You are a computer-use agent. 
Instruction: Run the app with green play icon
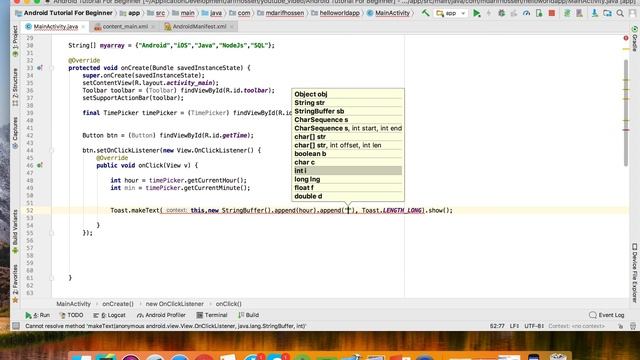point(476,13)
